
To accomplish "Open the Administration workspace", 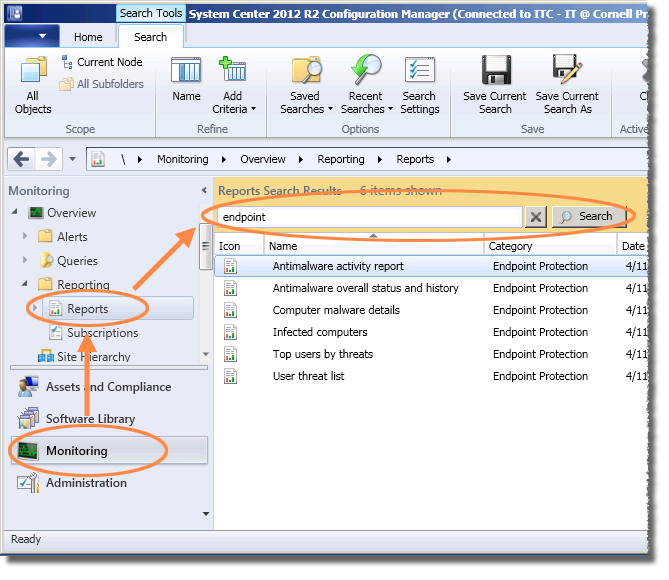I will pos(109,483).
